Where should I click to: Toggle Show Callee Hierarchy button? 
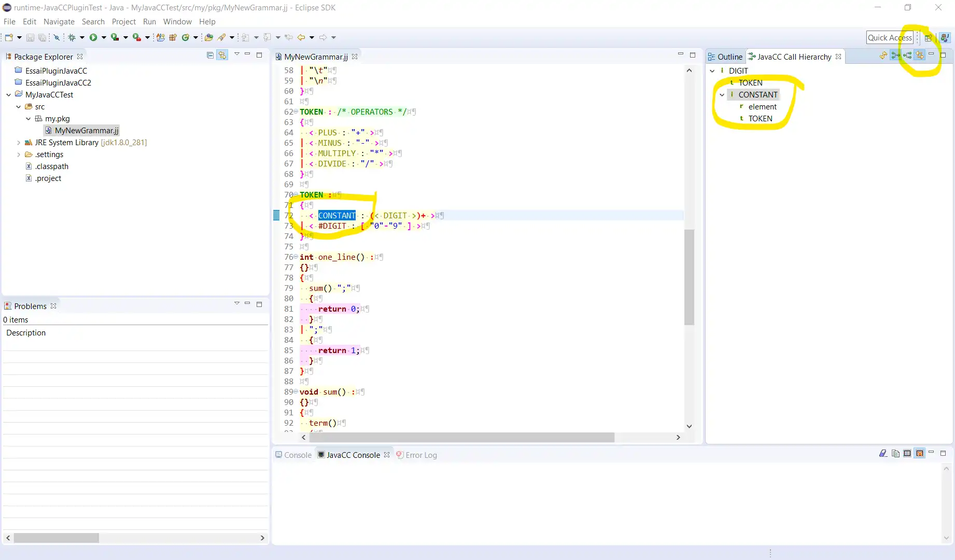click(907, 55)
